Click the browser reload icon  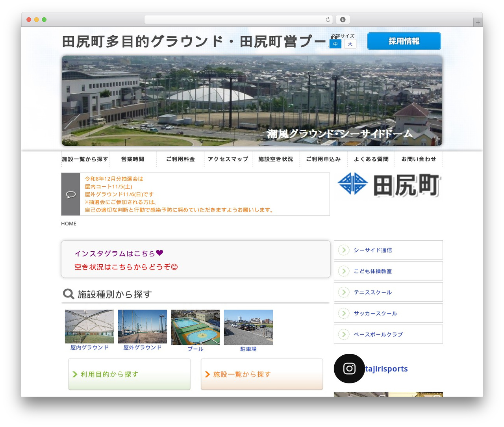pyautogui.click(x=328, y=20)
